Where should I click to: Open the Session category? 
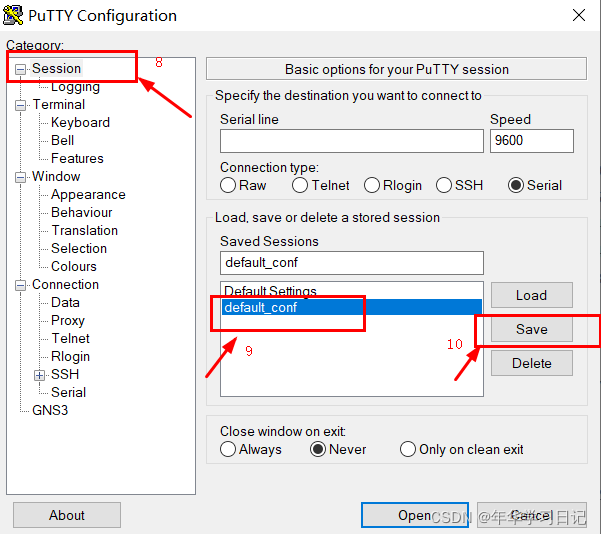[56, 68]
